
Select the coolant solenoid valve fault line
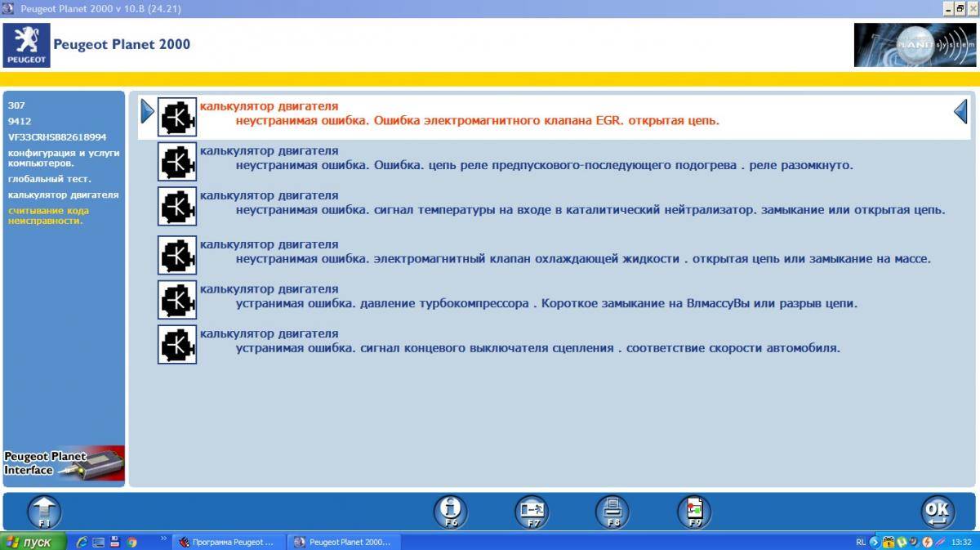583,259
